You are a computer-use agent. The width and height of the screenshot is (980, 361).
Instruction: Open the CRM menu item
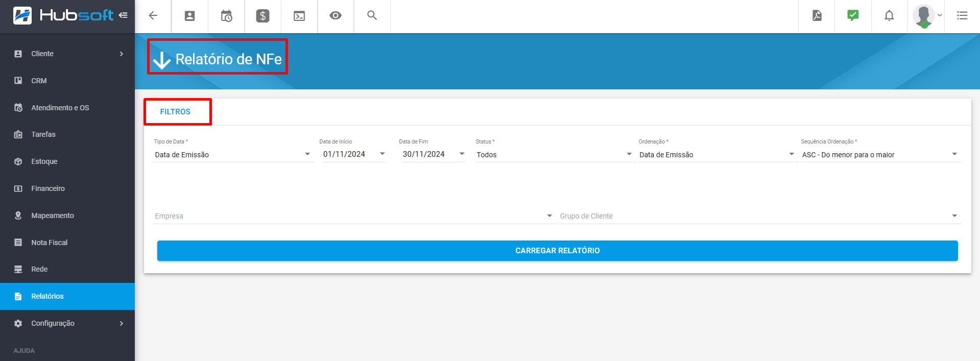67,81
